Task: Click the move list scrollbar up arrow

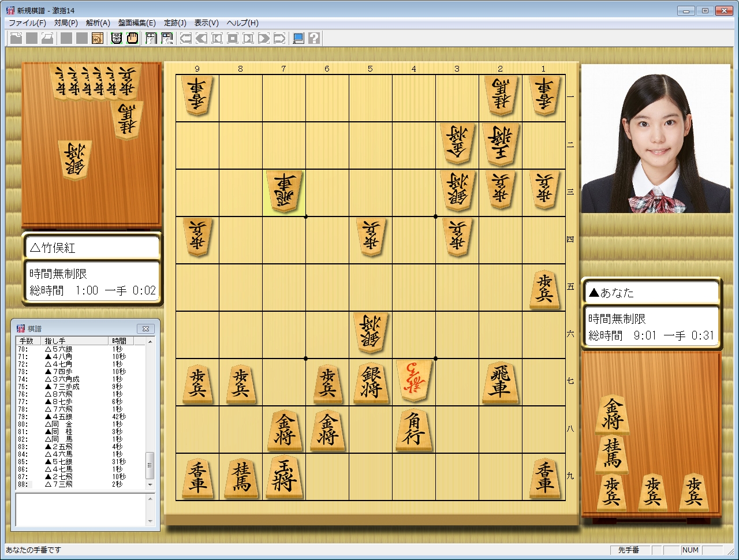Action: pos(151,341)
